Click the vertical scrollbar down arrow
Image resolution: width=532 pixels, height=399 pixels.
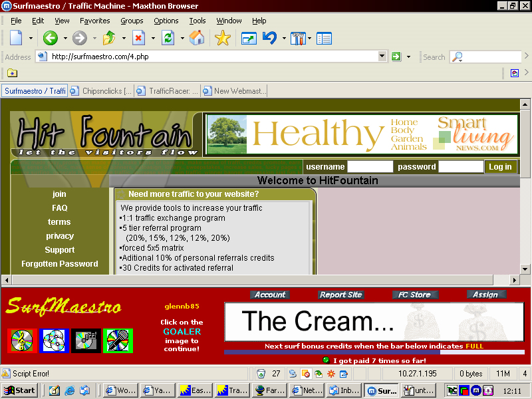pyautogui.click(x=525, y=269)
